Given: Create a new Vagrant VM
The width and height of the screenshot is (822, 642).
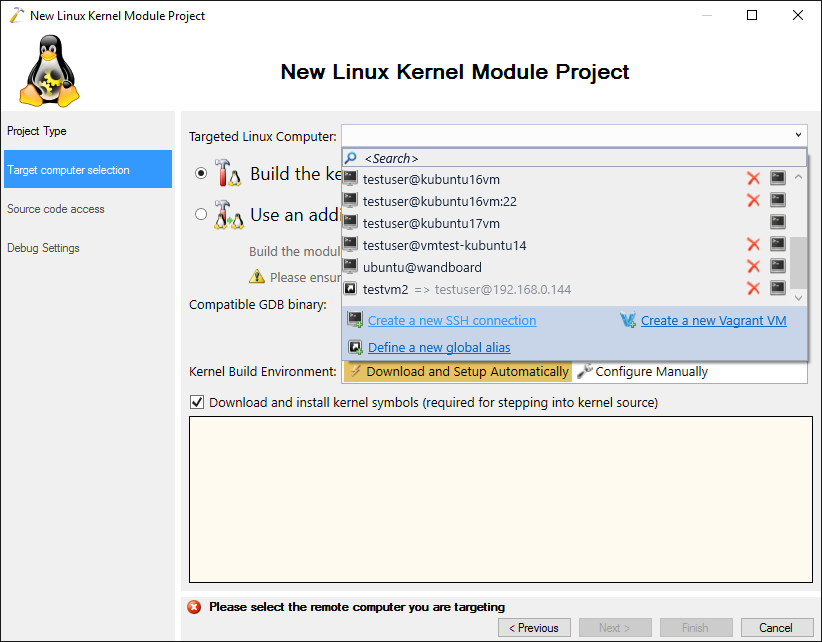Looking at the screenshot, I should coord(713,320).
